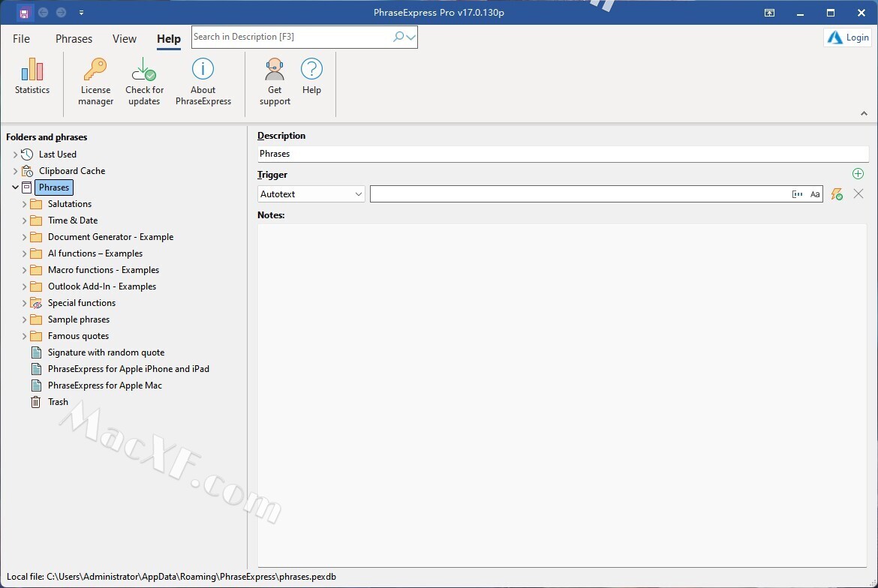Collapse the Phrases root node
878x588 pixels.
[15, 187]
